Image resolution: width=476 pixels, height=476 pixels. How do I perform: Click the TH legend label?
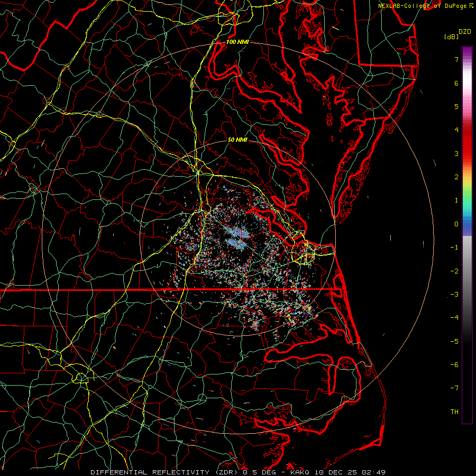click(454, 412)
